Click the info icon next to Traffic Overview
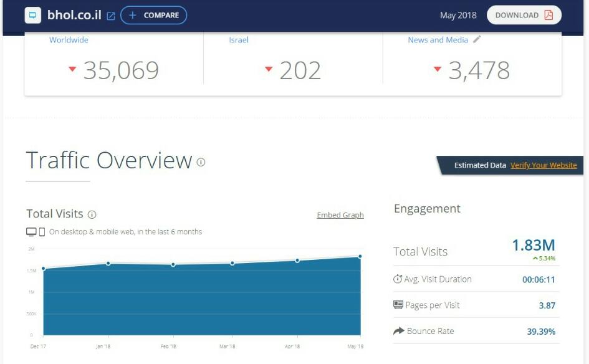Screen dimensions: 589x364 (201, 162)
